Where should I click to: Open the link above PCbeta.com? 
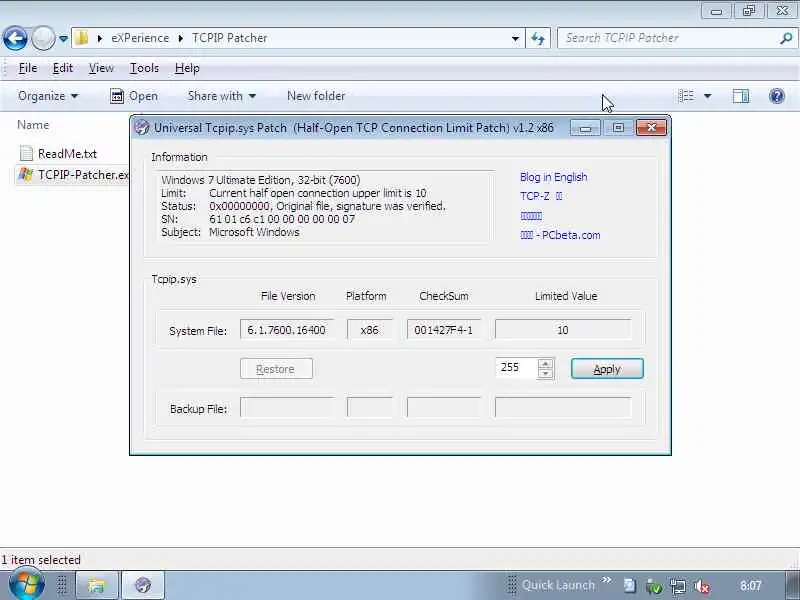click(531, 216)
